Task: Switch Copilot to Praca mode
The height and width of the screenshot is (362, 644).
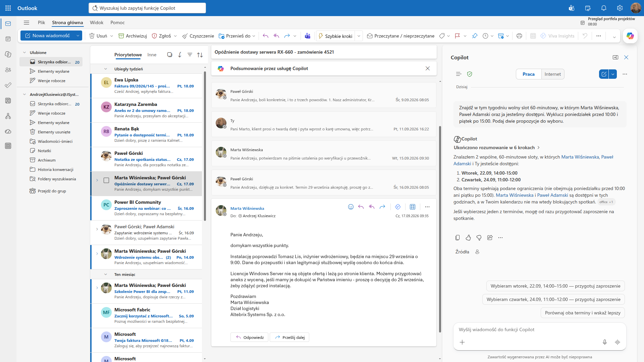Action: pos(529,74)
